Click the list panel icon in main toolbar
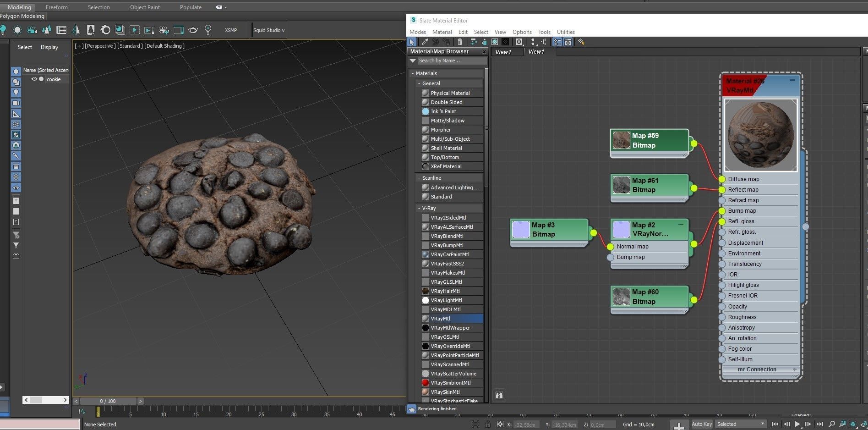The height and width of the screenshot is (430, 868). coord(61,30)
